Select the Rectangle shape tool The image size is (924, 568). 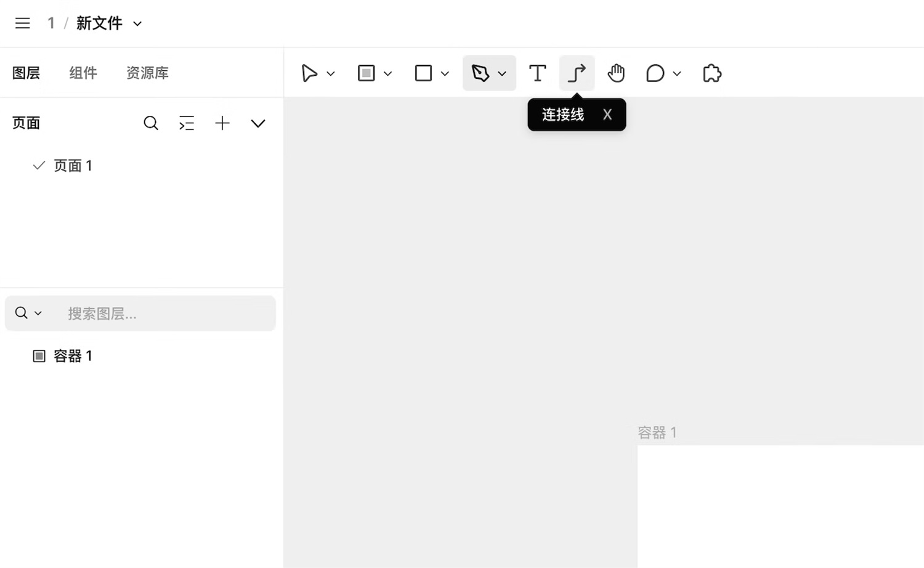click(x=424, y=73)
